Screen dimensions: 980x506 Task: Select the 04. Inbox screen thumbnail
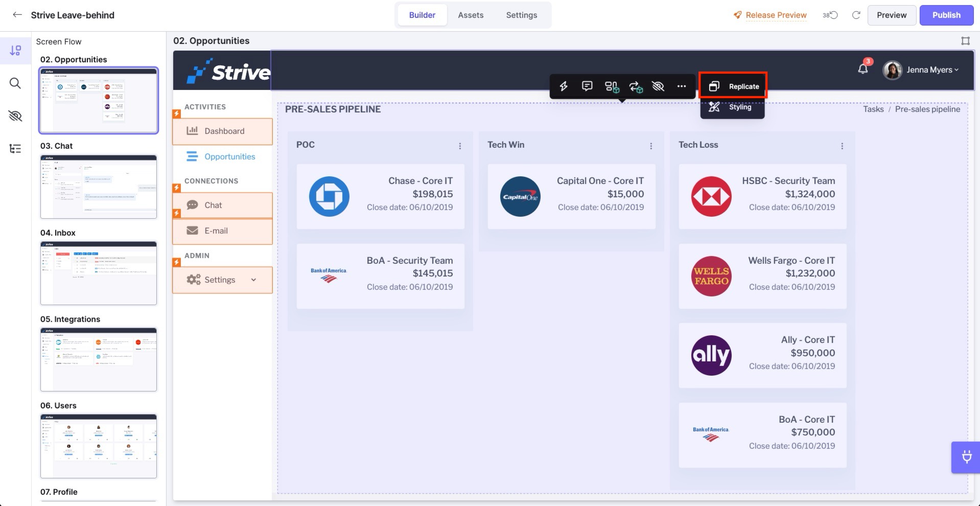99,273
